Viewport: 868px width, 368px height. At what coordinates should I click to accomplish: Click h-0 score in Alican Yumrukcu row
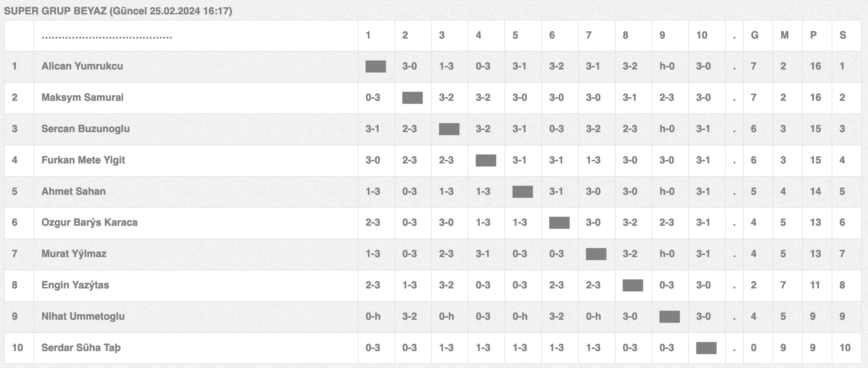[667, 66]
